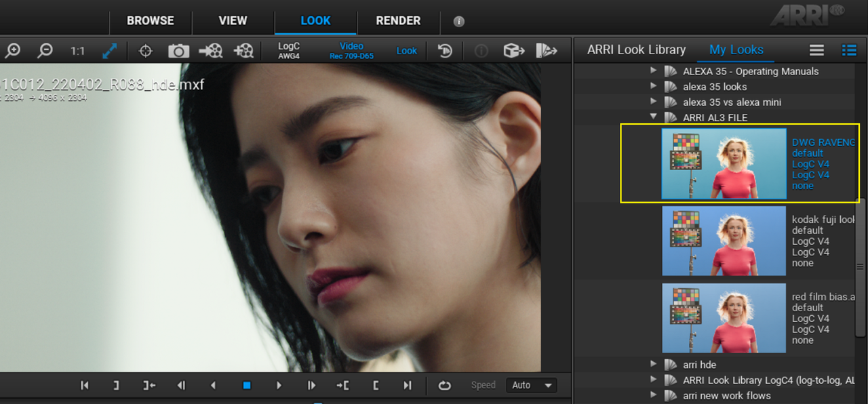This screenshot has height=404, width=868.
Task: Click the arrow-into-film-reel icon
Action: click(211, 51)
